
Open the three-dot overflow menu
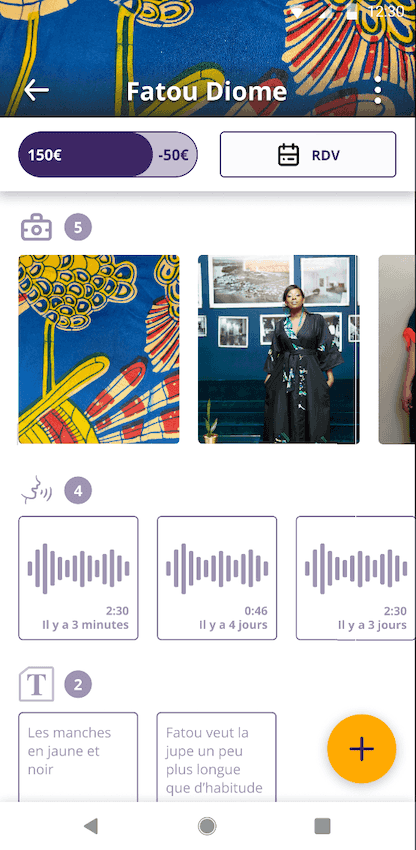[378, 90]
